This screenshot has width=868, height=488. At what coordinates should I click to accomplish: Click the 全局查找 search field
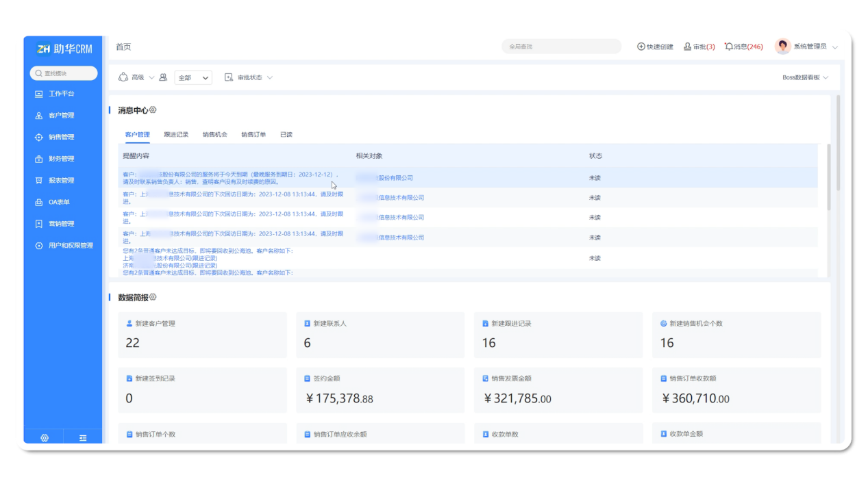[561, 47]
